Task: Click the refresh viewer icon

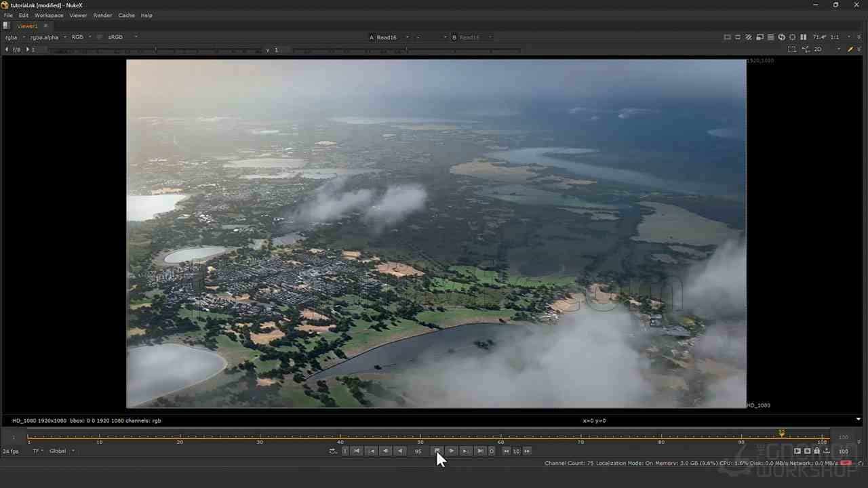Action: (x=781, y=37)
